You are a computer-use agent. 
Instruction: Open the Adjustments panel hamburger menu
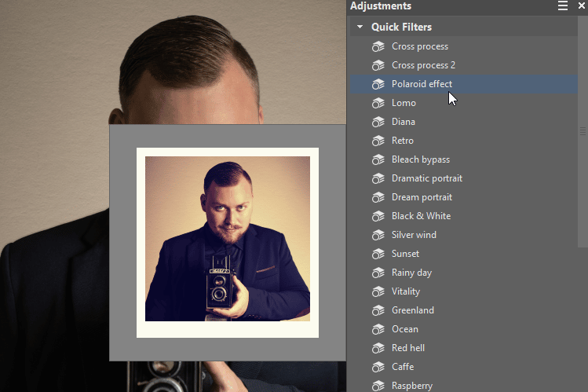pos(563,5)
